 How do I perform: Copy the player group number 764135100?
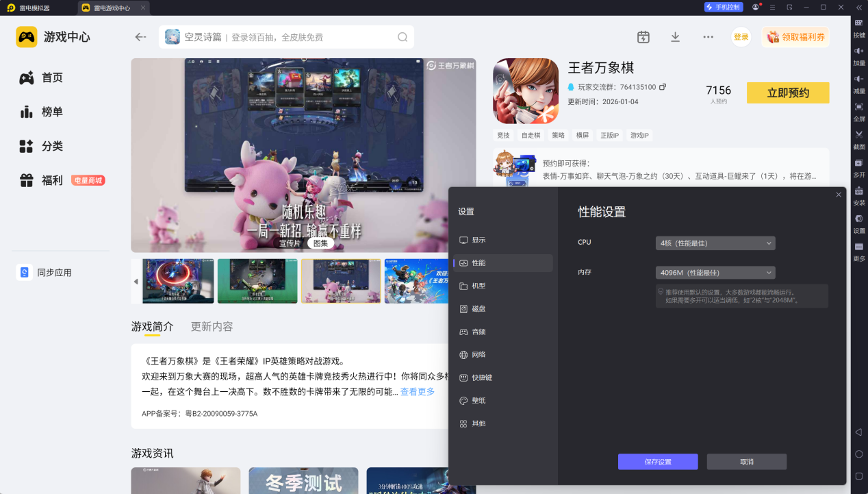[663, 87]
